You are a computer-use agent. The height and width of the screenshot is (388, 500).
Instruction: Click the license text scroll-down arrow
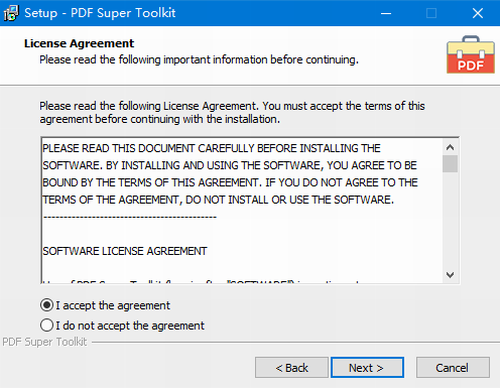coord(450,275)
